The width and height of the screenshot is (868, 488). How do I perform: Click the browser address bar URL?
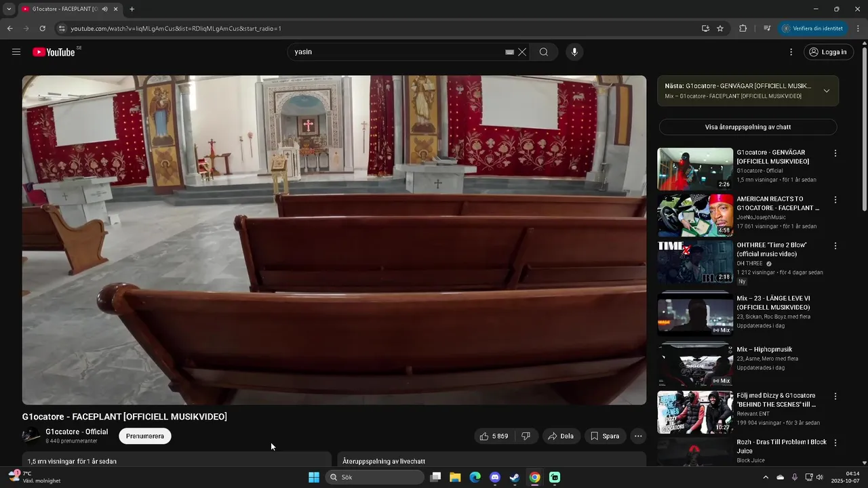point(176,28)
